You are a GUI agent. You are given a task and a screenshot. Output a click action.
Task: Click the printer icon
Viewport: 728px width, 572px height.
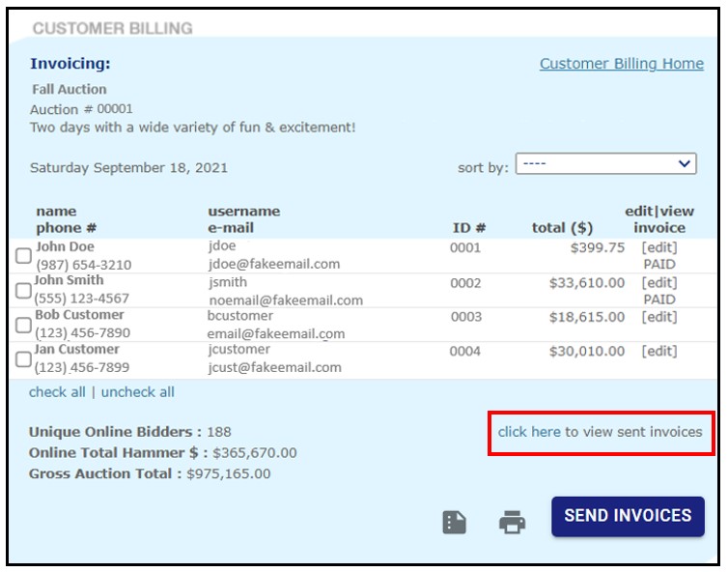(x=512, y=523)
